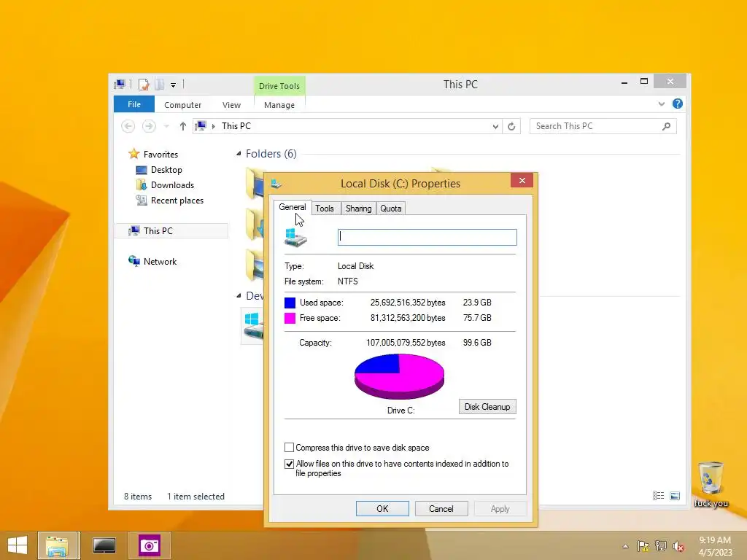Select This PC in the navigation pane
This screenshot has height=560, width=747.
pos(158,231)
